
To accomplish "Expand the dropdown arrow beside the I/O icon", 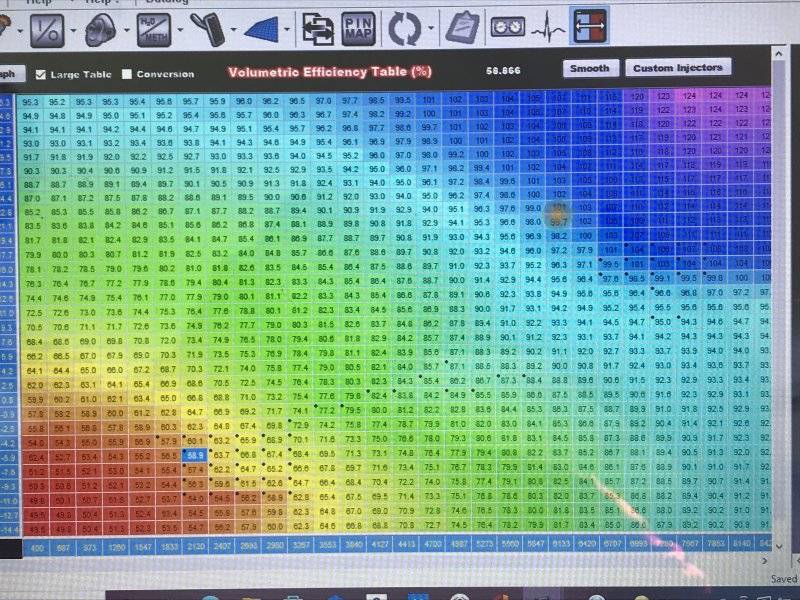I will (73, 31).
